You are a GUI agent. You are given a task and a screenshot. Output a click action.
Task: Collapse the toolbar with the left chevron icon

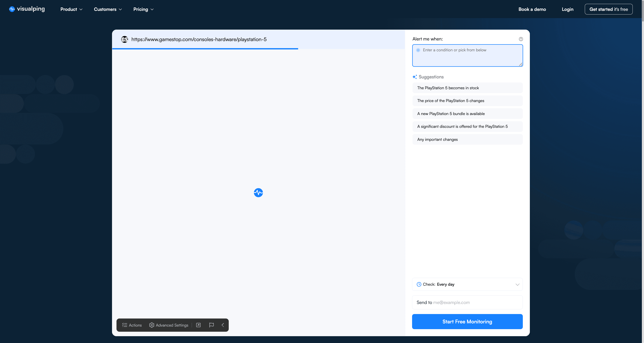[223, 325]
